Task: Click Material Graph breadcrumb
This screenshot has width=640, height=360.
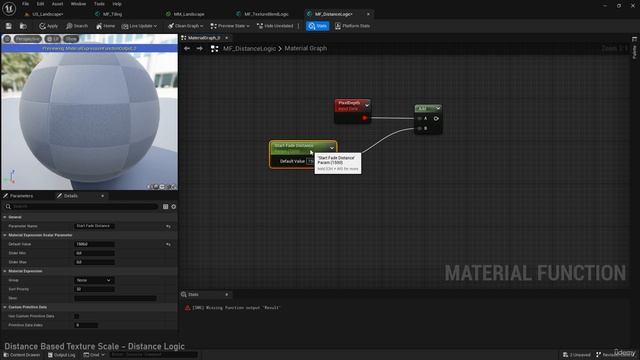Action: 306,49
